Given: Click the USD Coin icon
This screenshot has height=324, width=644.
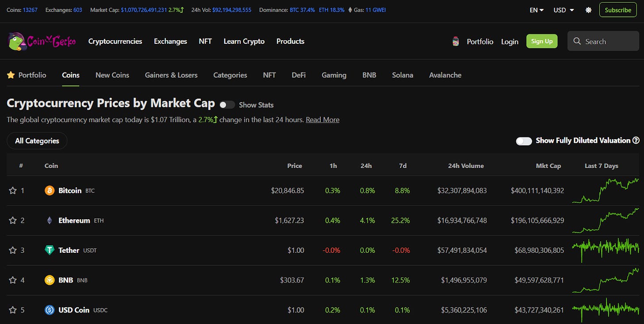Looking at the screenshot, I should click(50, 310).
